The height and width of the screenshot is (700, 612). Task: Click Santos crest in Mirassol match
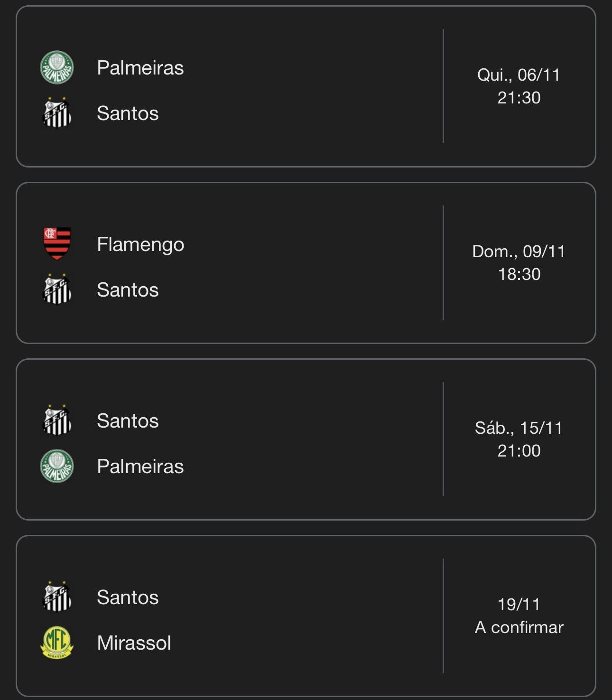click(x=57, y=597)
